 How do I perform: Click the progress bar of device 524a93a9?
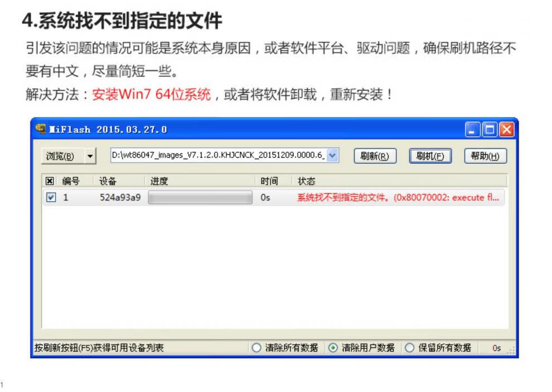[x=200, y=197]
